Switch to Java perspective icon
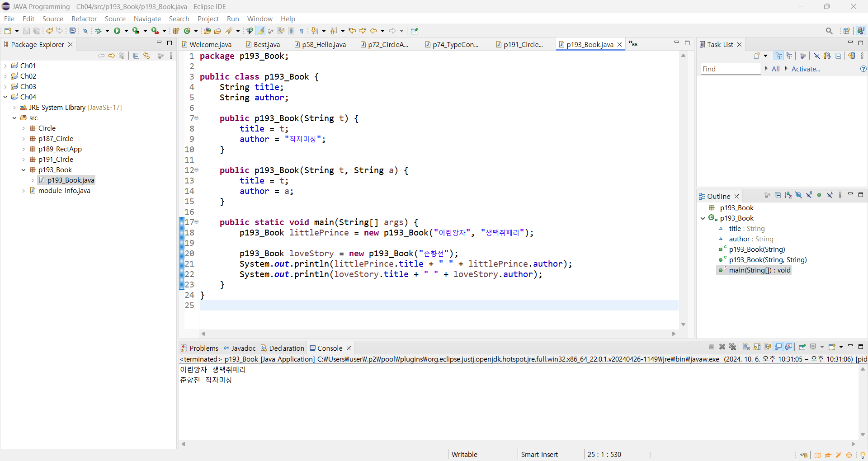The width and height of the screenshot is (868, 461). 861,31
